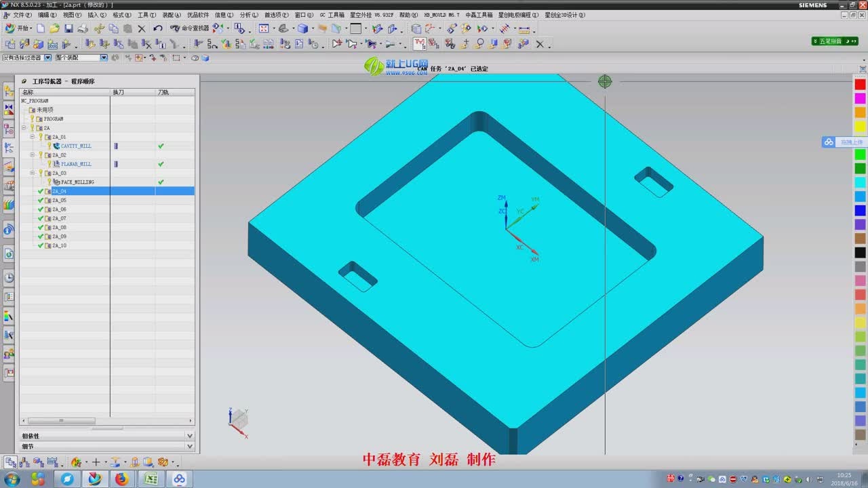The image size is (868, 488).
Task: Open Firefox from the taskbar
Action: (x=121, y=479)
